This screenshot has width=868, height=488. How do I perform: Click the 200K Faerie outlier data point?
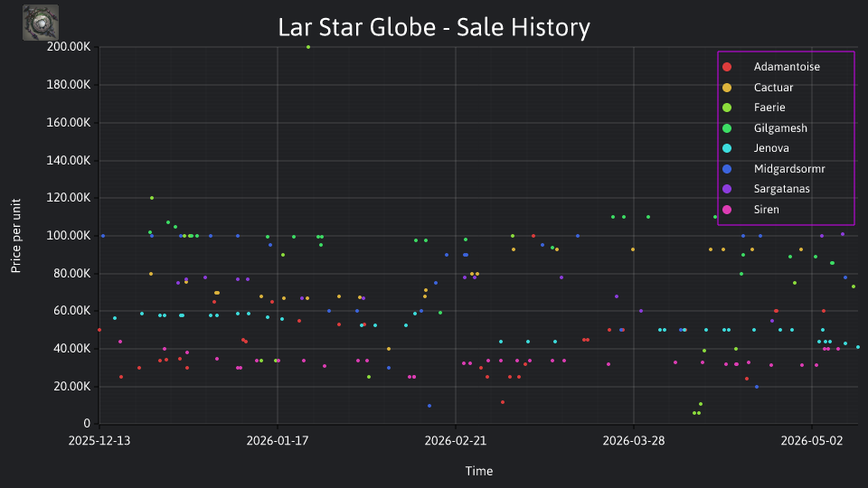tap(308, 47)
